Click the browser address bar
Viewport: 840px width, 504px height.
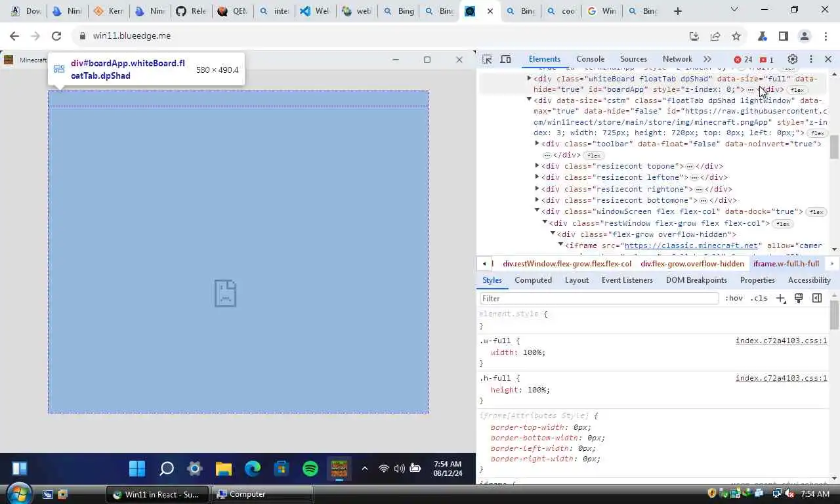(x=381, y=36)
